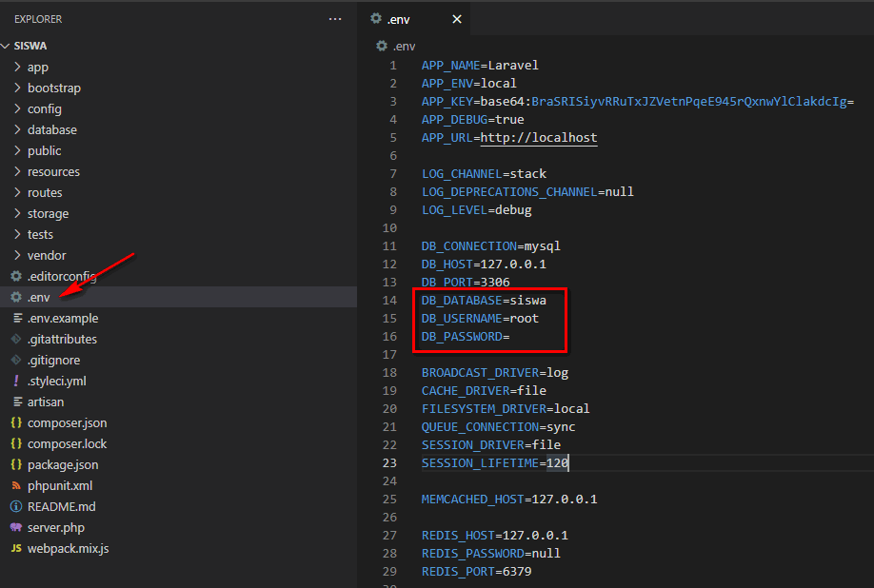Click the webpack.mix.js JS icon

pyautogui.click(x=16, y=549)
